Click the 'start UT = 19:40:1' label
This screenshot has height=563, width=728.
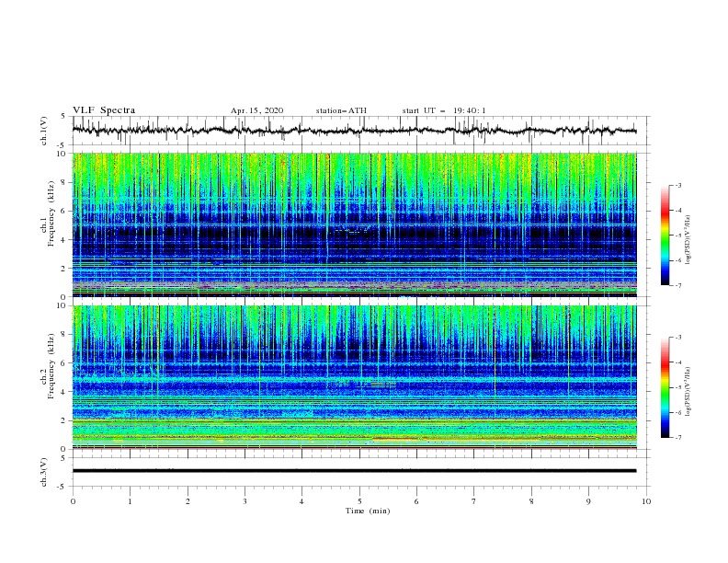coord(444,110)
